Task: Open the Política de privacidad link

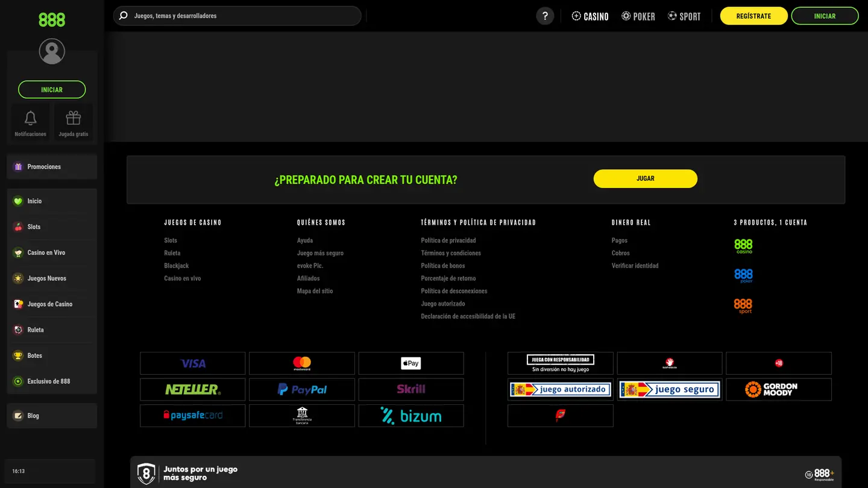Action: click(x=448, y=240)
